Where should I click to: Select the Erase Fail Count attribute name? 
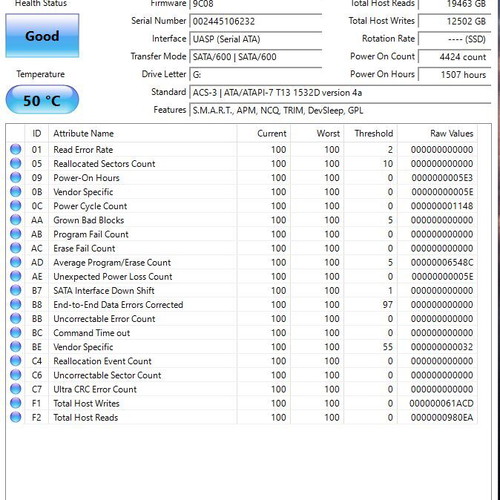[84, 248]
